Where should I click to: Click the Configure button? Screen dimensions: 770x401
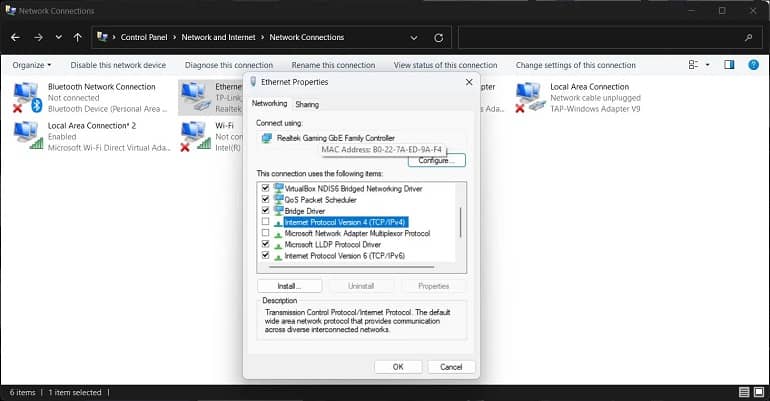[437, 160]
